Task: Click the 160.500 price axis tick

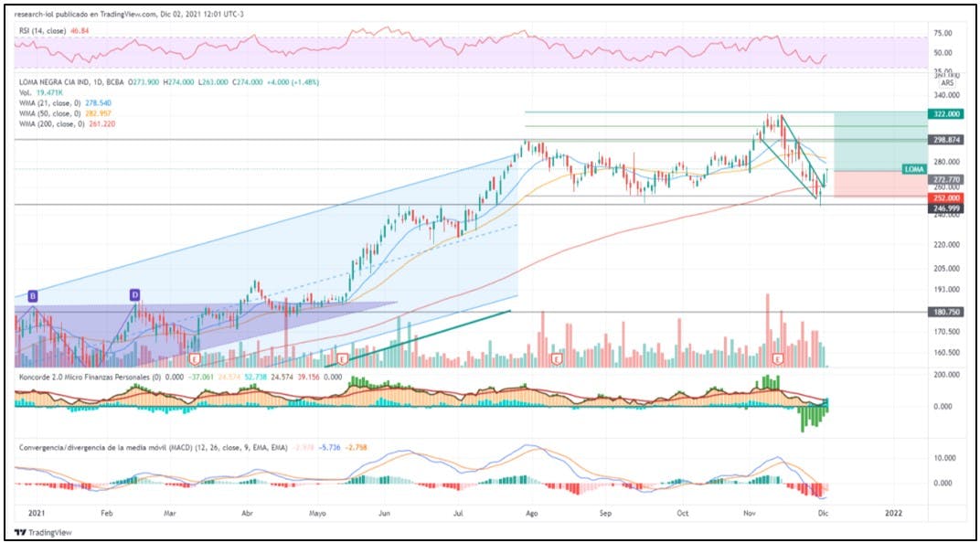Action: (x=947, y=353)
